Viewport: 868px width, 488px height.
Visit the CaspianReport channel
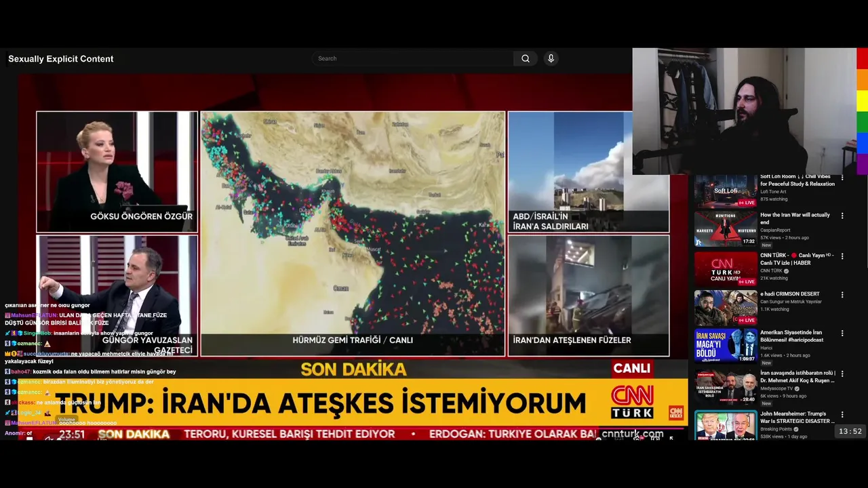[x=774, y=230]
